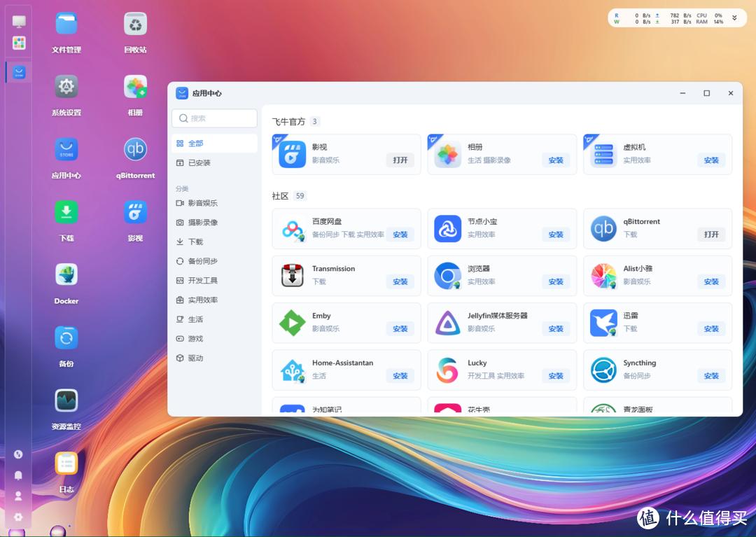Install Syncthing
The height and width of the screenshot is (537, 756).
click(711, 375)
